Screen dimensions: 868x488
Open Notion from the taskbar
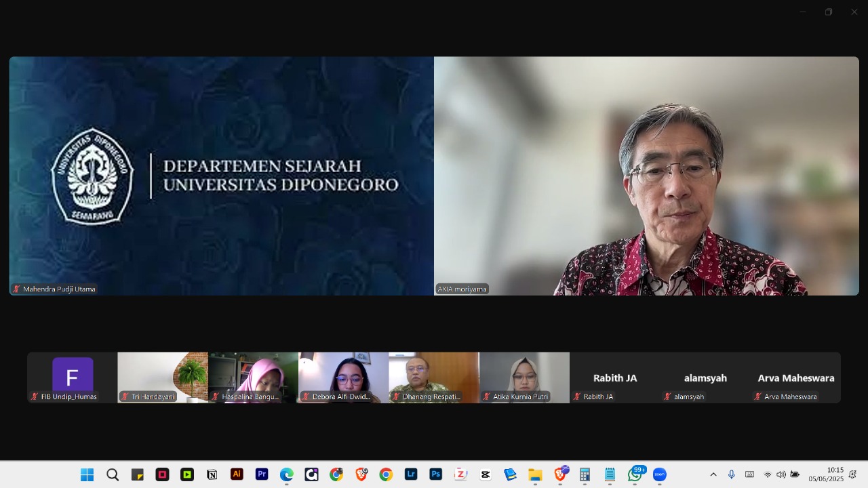click(x=212, y=474)
